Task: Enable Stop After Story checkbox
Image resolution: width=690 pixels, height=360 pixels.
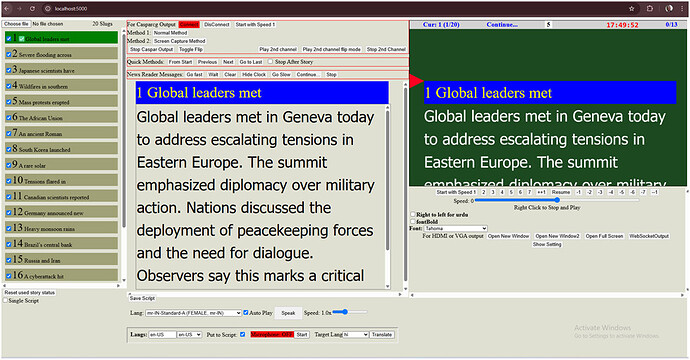Action: click(x=271, y=62)
